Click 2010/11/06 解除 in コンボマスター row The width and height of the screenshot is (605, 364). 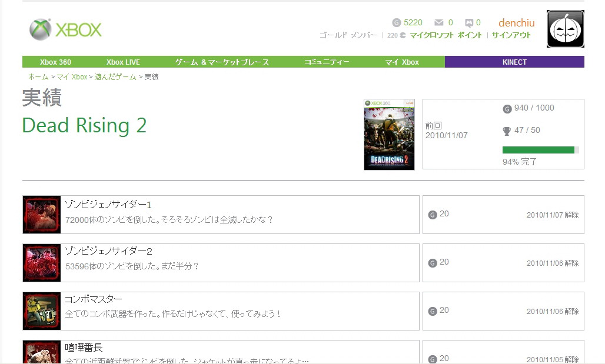[553, 311]
